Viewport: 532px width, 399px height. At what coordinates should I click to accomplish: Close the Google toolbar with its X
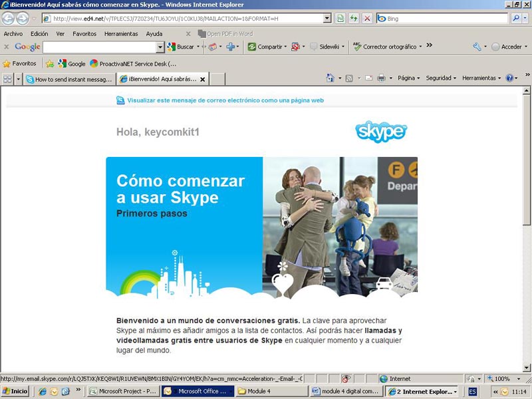(7, 47)
